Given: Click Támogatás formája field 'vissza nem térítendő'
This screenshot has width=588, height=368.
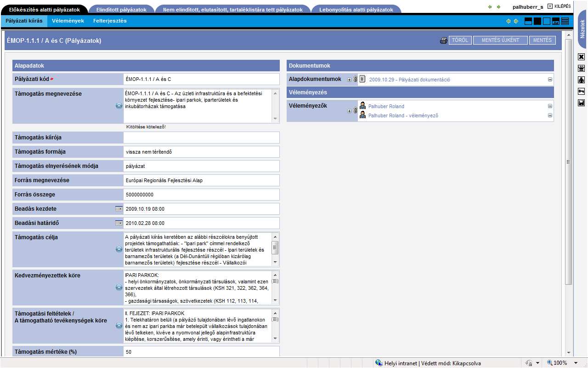Looking at the screenshot, I should coord(201,152).
